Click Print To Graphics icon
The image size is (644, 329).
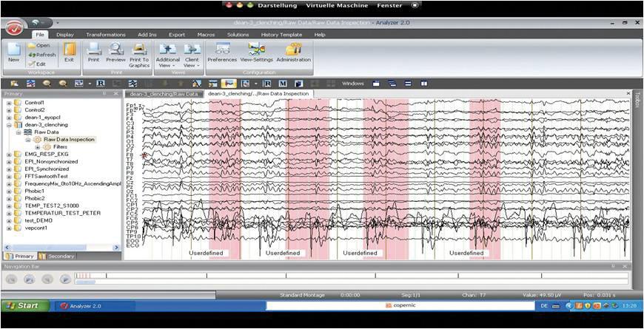click(139, 55)
